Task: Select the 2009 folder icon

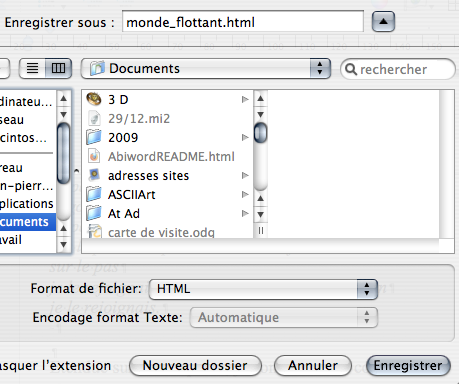Action: 94,137
